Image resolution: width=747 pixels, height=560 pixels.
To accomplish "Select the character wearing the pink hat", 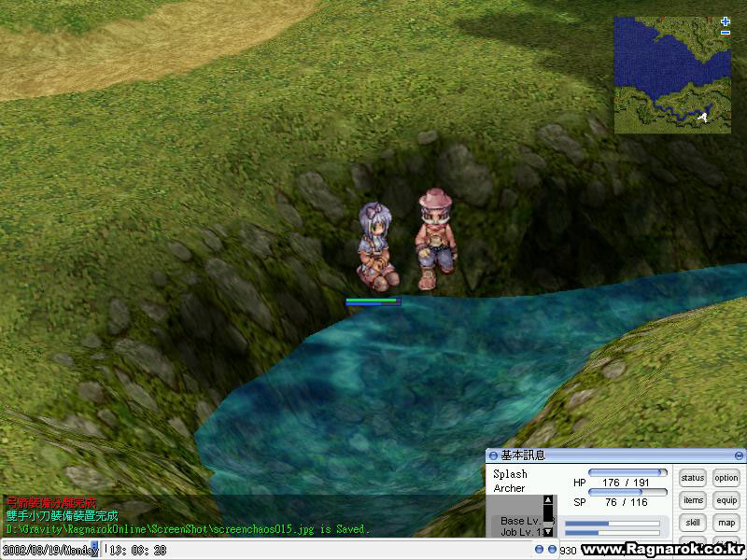I will tap(435, 239).
